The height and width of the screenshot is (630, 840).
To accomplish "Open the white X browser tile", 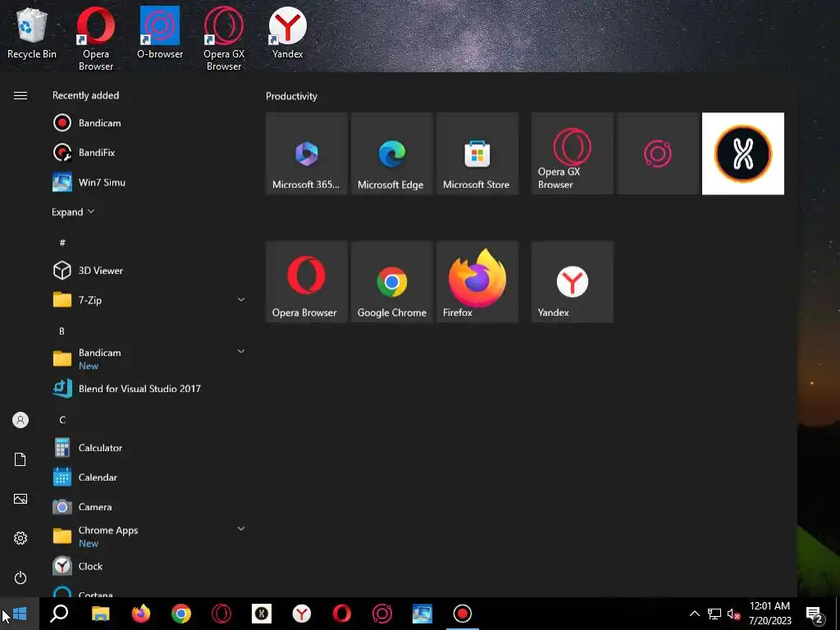I will (743, 153).
